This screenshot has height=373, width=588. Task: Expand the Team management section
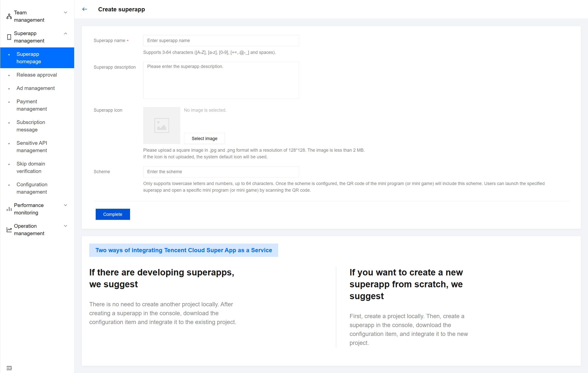click(66, 13)
